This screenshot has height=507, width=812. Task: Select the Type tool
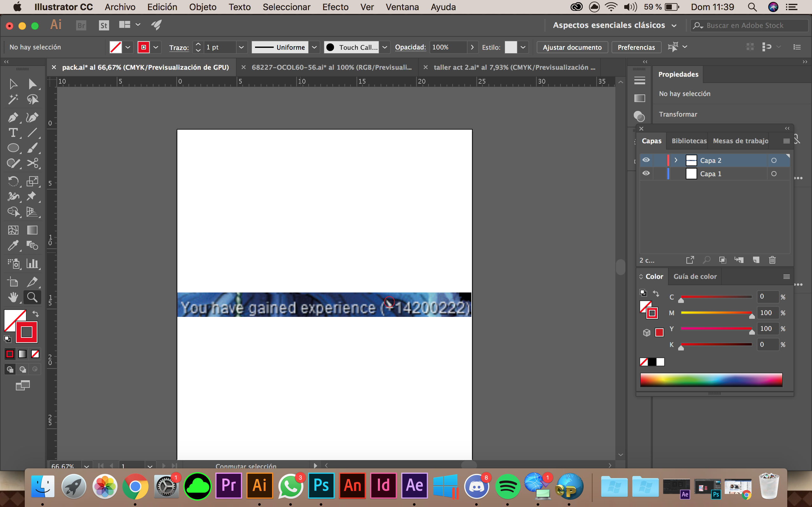[13, 133]
